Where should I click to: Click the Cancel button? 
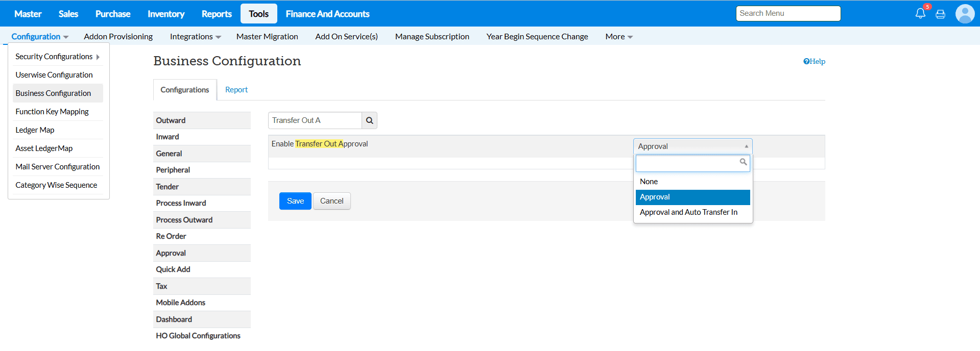point(331,201)
